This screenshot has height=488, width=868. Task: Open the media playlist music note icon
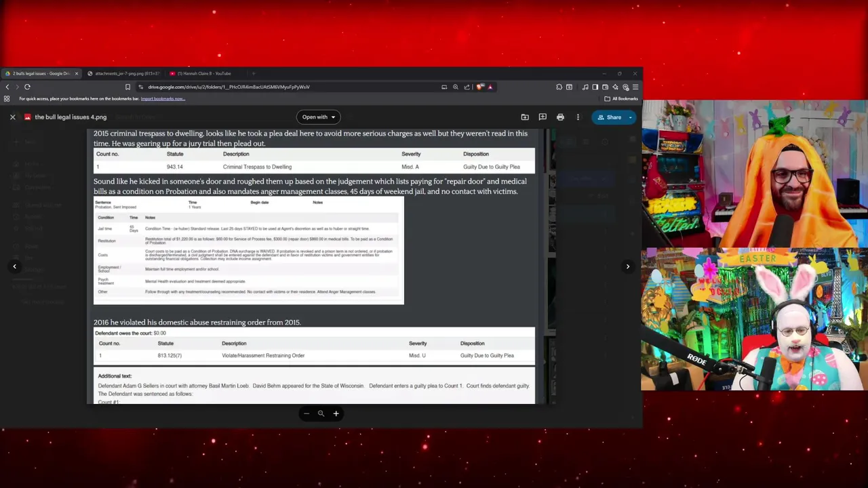pos(585,87)
